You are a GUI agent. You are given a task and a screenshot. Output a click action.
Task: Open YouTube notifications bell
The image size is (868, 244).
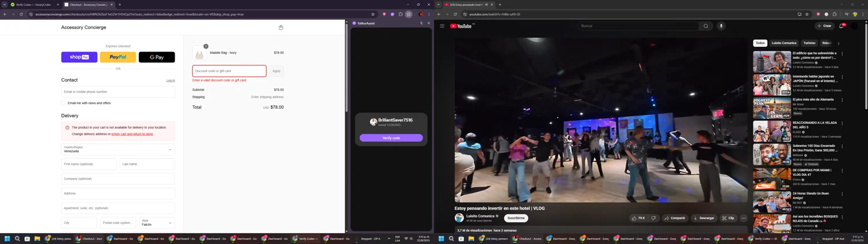coord(841,26)
